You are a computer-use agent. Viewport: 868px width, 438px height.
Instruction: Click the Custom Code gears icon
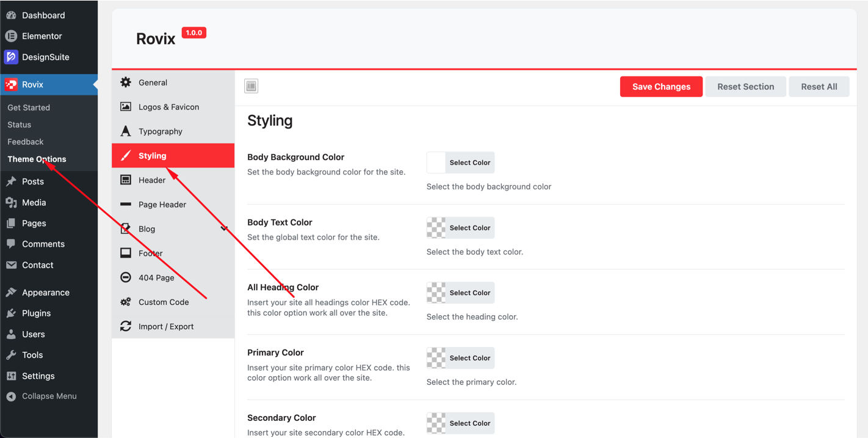pyautogui.click(x=126, y=302)
